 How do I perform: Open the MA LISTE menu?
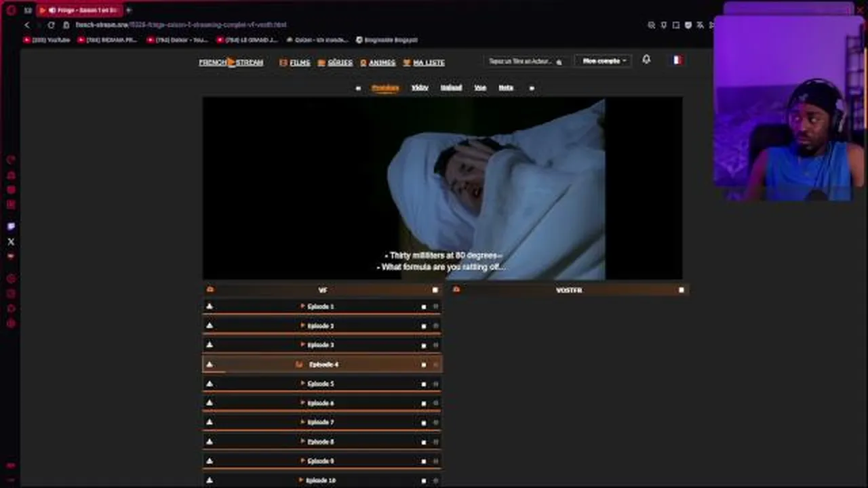coord(424,62)
